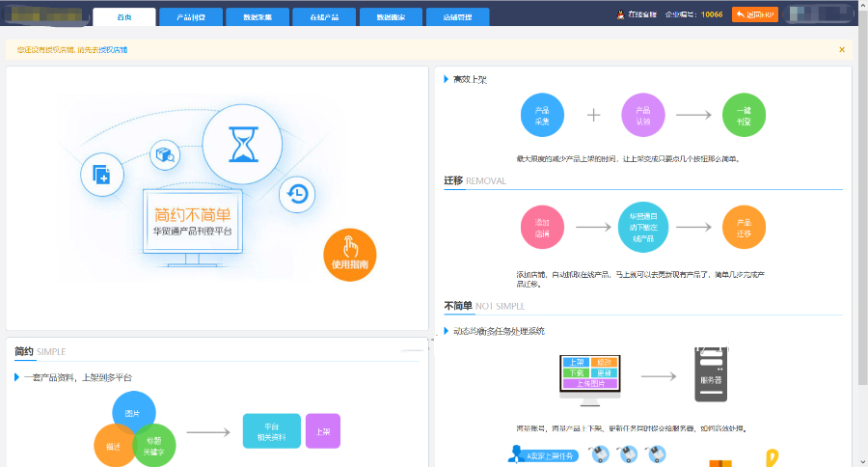The image size is (868, 467).
Task: Dismiss the yellow store authorization notice
Action: pos(842,50)
